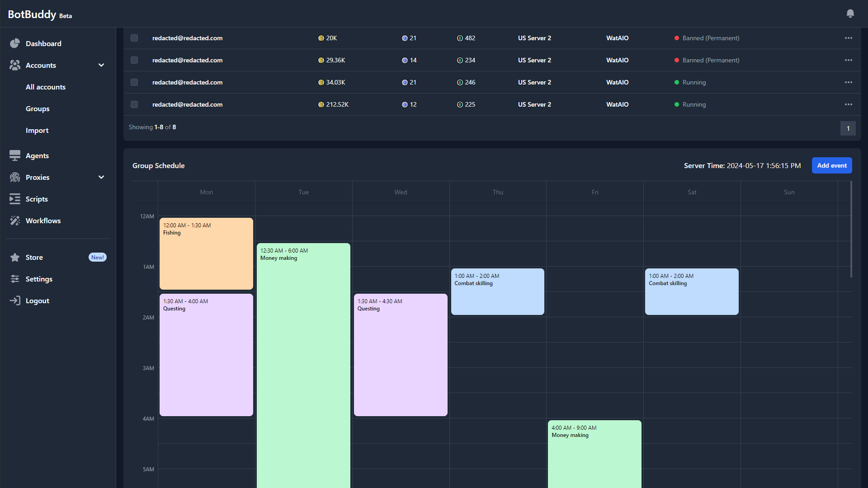Open the Dashboard from the sidebar

[x=43, y=43]
